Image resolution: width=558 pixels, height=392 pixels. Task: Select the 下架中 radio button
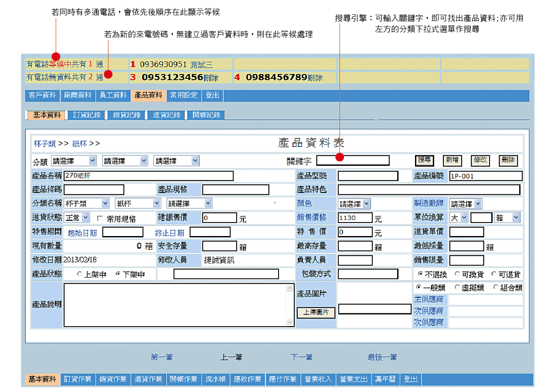118,274
